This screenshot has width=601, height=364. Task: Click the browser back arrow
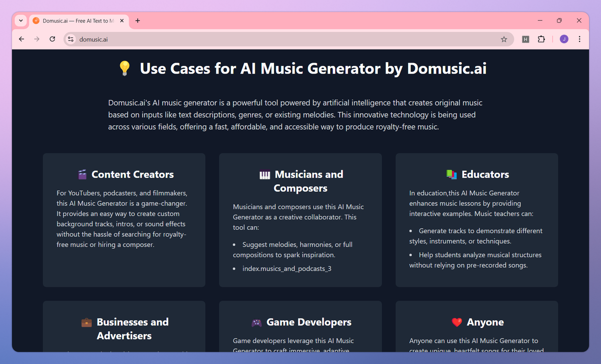click(21, 39)
